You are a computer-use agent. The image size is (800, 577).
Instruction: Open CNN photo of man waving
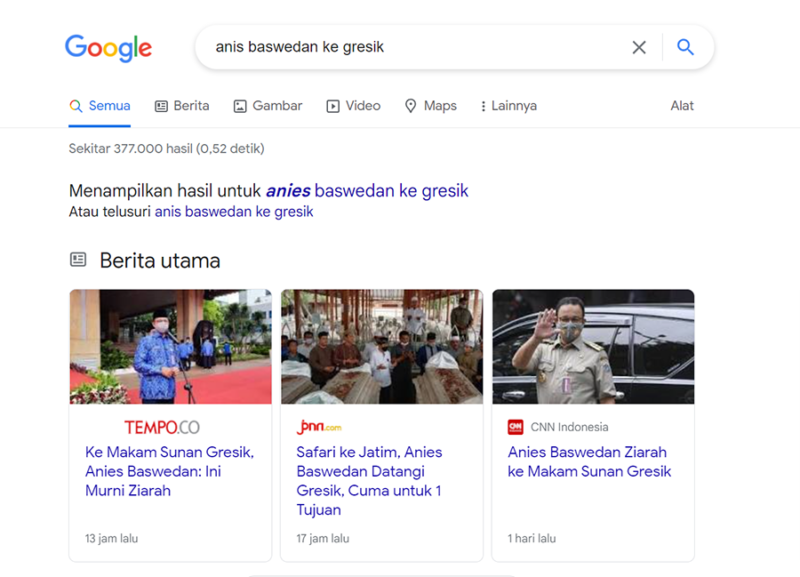(593, 347)
